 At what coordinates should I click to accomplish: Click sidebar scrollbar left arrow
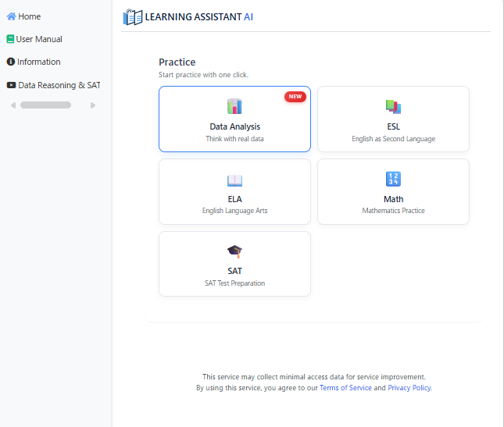point(13,105)
